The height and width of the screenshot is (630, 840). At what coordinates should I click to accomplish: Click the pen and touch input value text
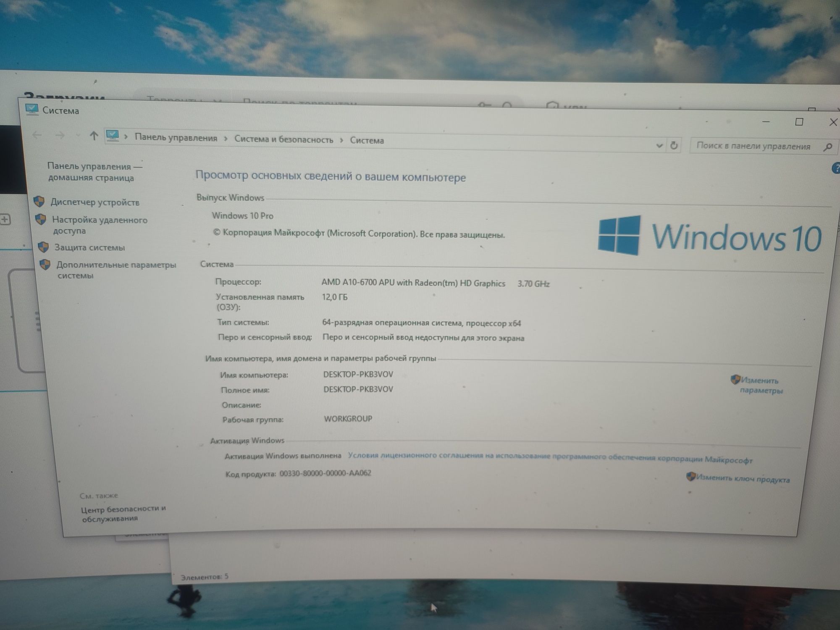[423, 337]
